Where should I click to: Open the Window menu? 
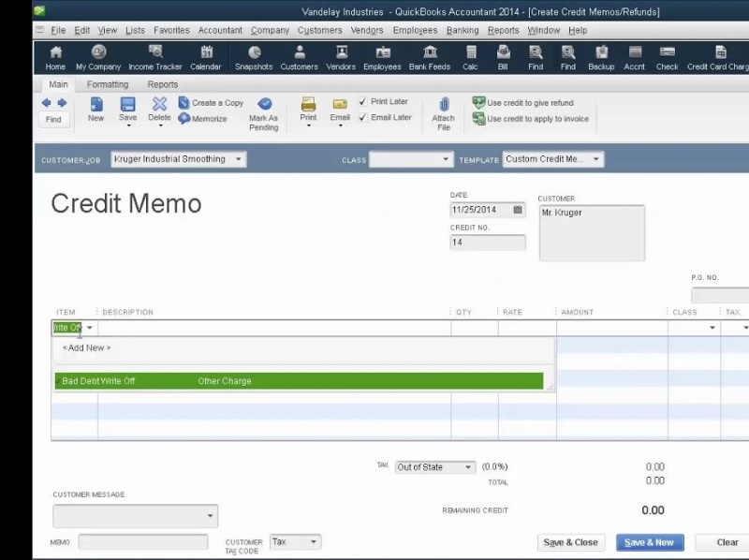[x=544, y=30]
